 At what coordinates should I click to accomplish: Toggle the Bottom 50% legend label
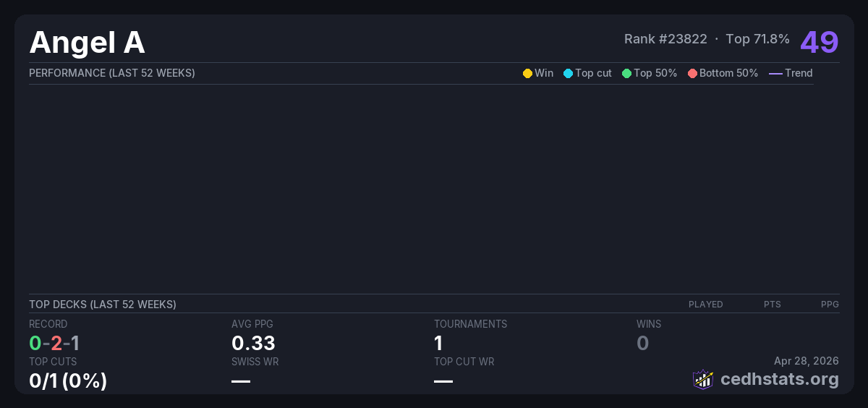coord(728,73)
